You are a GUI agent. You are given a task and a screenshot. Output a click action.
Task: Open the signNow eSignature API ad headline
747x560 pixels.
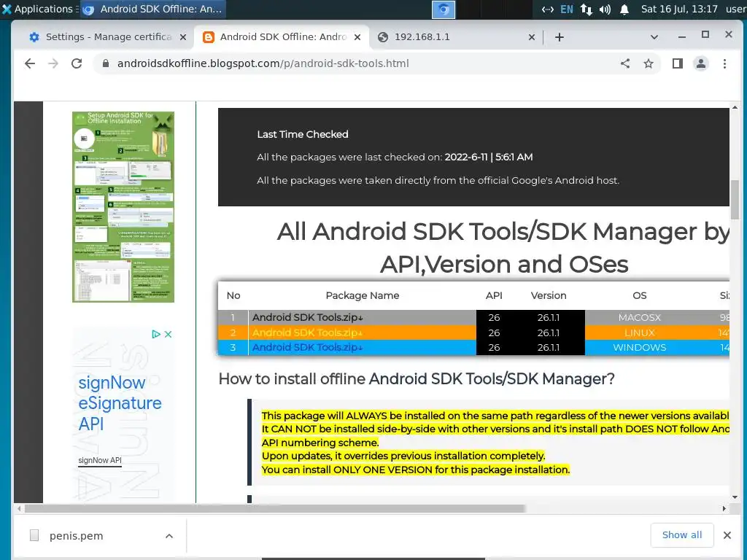pyautogui.click(x=120, y=402)
